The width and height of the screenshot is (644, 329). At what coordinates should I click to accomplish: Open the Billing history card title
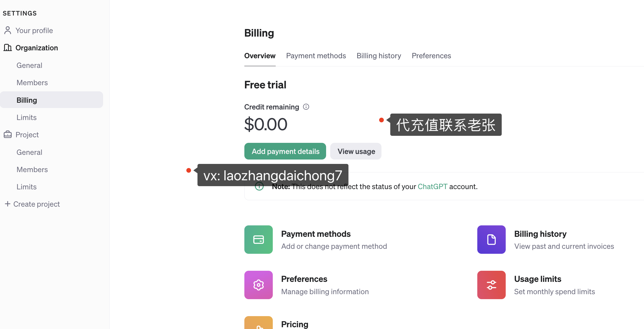[540, 234]
